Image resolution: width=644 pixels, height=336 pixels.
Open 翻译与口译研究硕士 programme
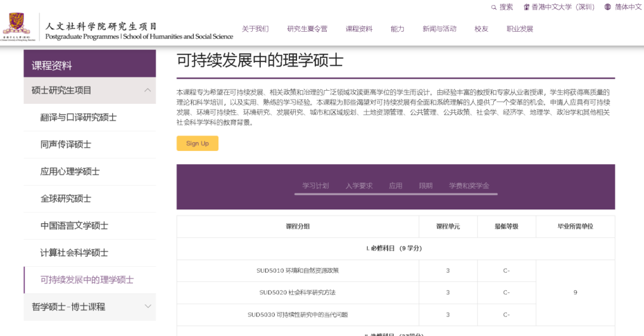78,118
